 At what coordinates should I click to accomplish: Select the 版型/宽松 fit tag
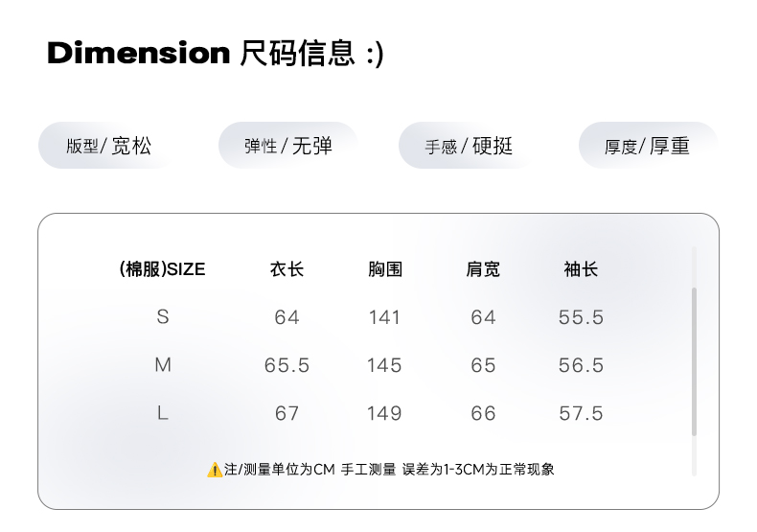click(x=108, y=146)
